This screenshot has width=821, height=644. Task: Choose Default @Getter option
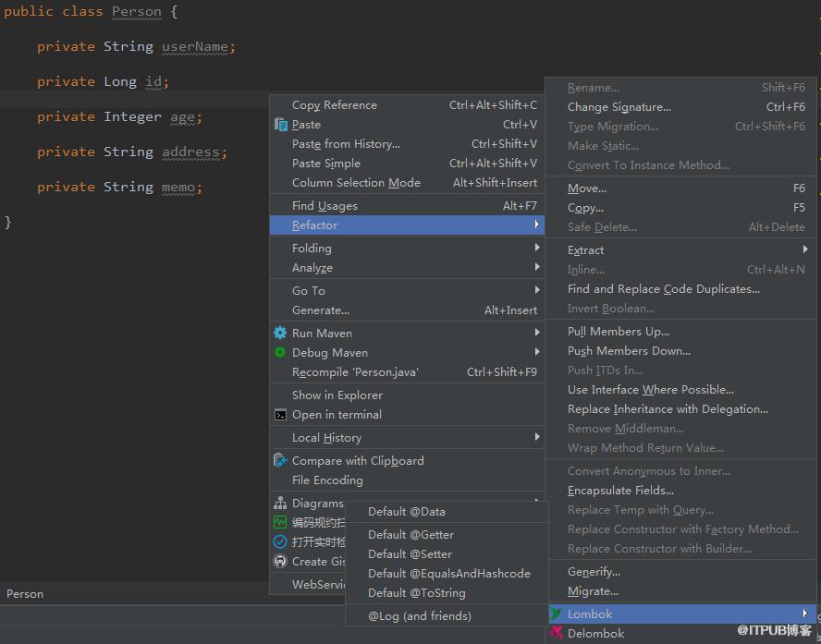pos(447,535)
